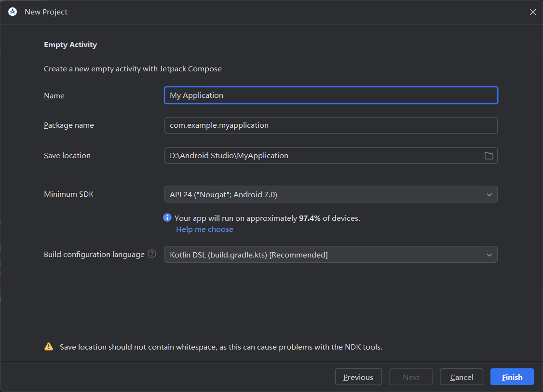Viewport: 543px width, 392px height.
Task: Open the Build configuration language dropdown arrow
Action: 489,255
